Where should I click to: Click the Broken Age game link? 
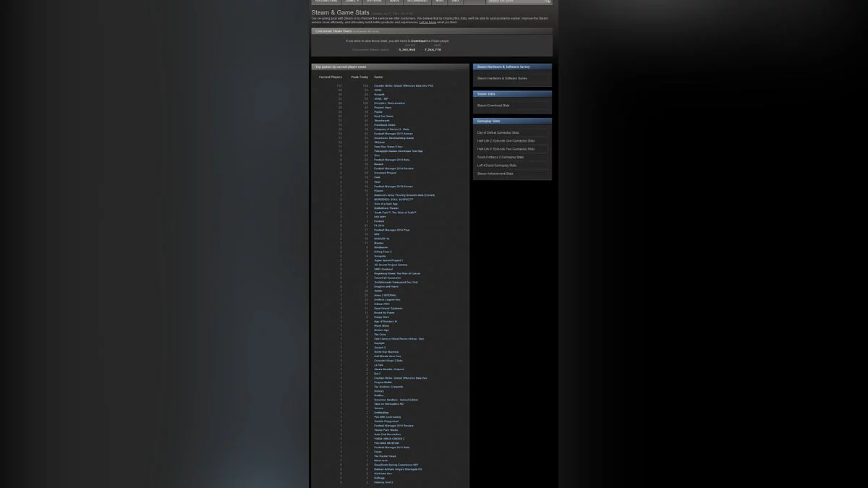pos(381,330)
